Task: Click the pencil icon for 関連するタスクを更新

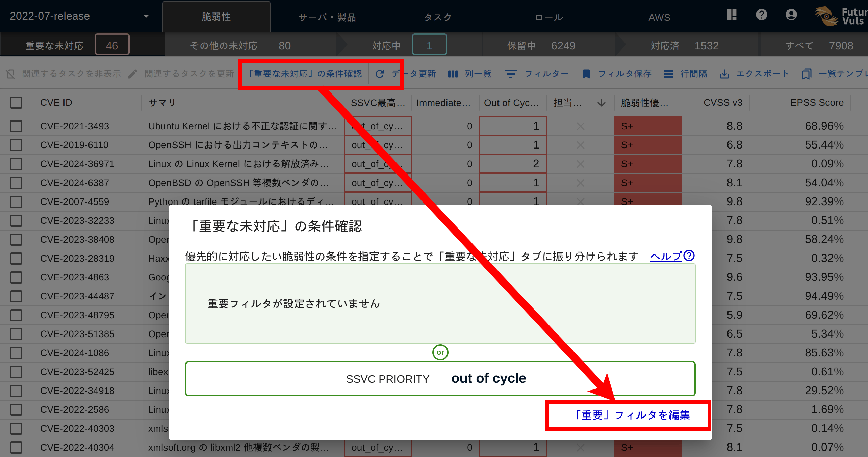Action: (x=133, y=74)
